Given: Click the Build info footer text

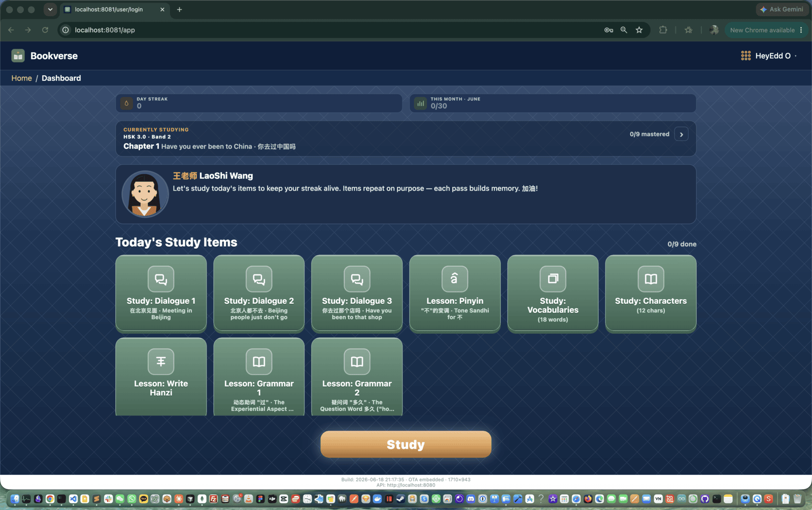Looking at the screenshot, I should [x=406, y=480].
